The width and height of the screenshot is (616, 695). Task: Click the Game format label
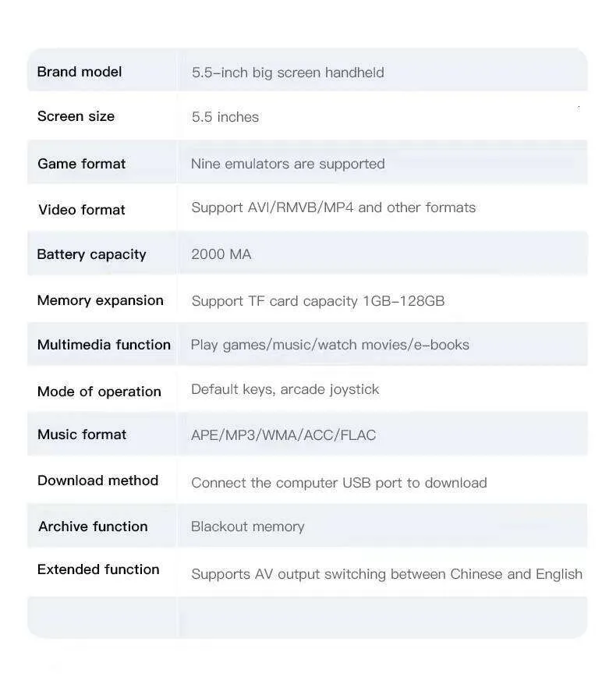pos(81,164)
